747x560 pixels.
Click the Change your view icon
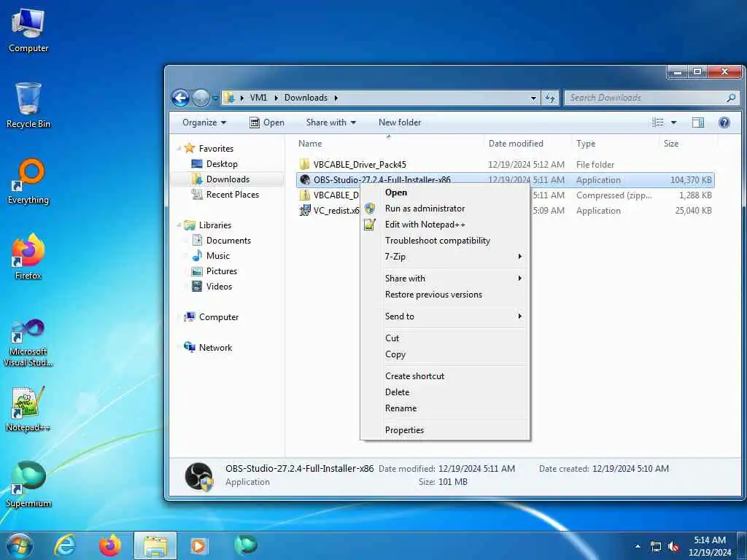(x=658, y=122)
